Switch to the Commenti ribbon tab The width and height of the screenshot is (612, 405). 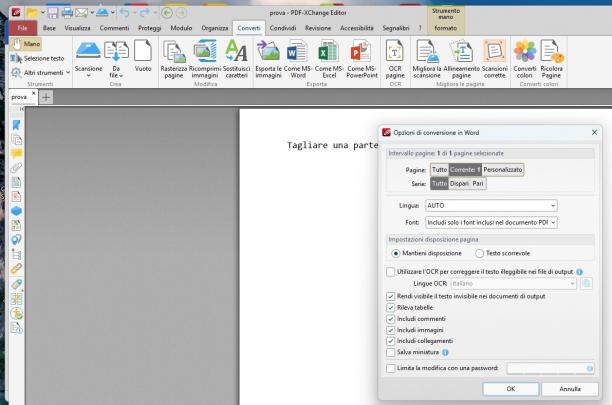click(x=114, y=28)
